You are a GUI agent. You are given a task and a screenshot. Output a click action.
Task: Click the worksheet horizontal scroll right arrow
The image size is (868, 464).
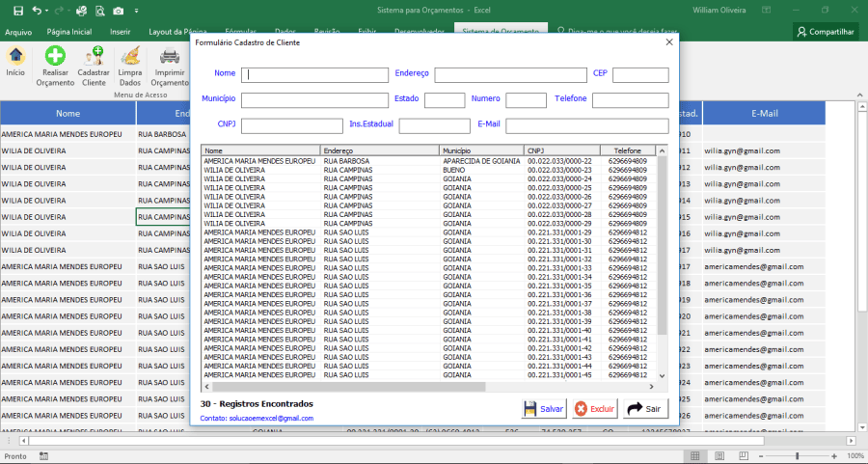pos(851,441)
